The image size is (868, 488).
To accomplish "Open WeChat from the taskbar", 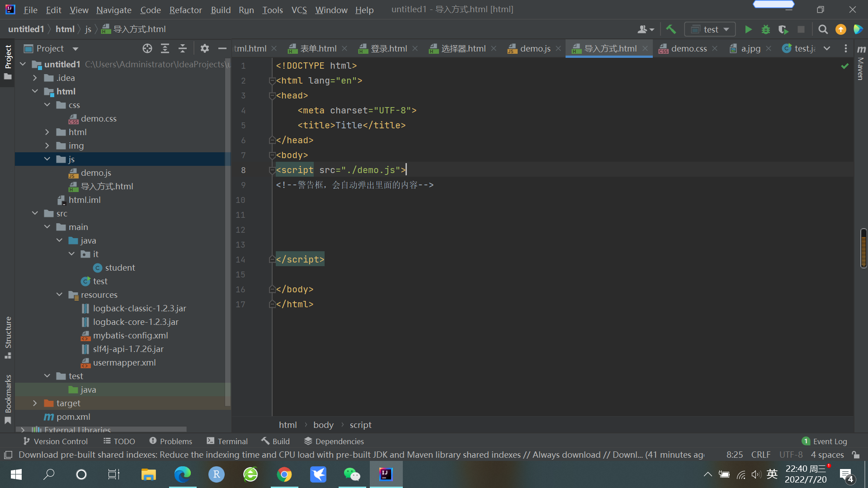I will click(x=352, y=474).
